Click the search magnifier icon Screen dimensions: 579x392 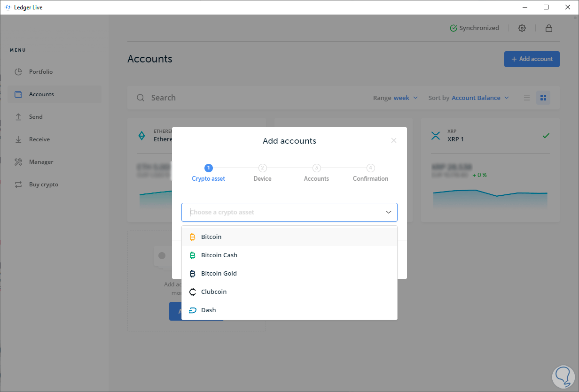pyautogui.click(x=141, y=98)
